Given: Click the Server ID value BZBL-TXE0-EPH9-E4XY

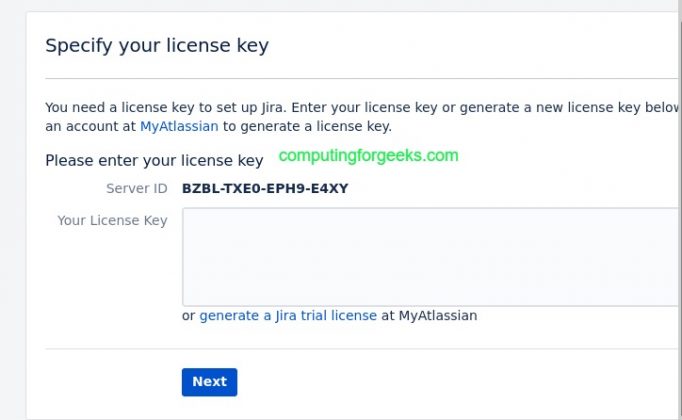Looking at the screenshot, I should [265, 188].
